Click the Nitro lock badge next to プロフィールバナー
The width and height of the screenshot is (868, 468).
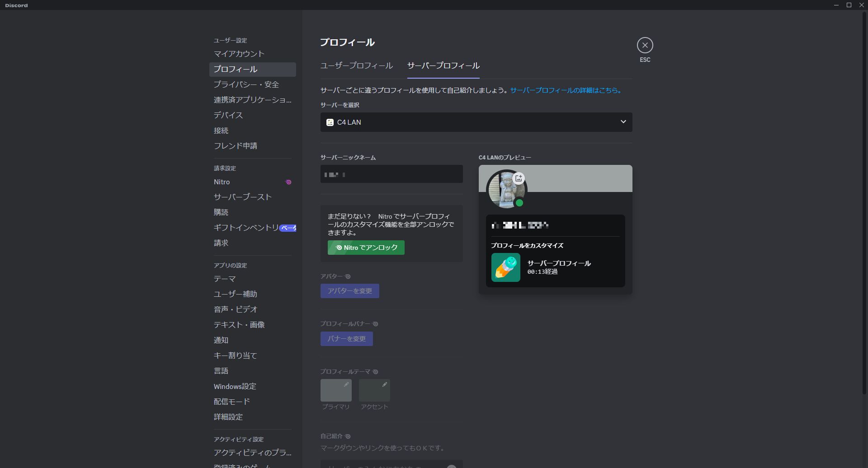coord(375,323)
